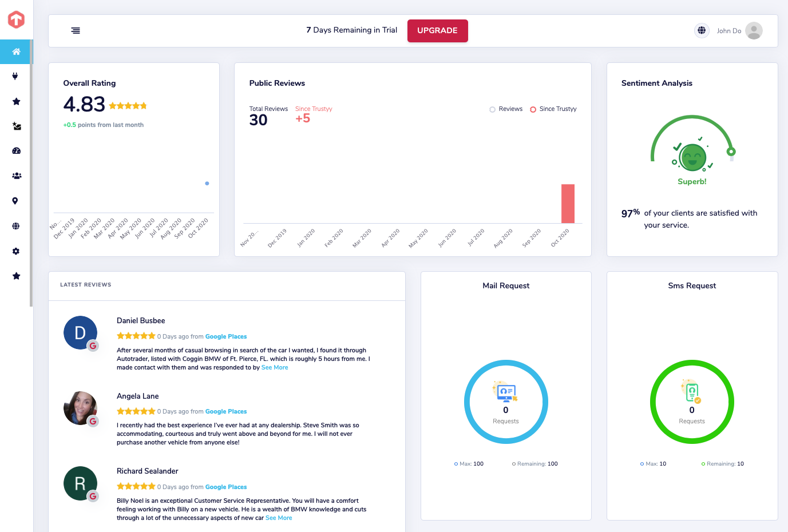The image size is (788, 532).
Task: Click Angela Lane's profile photo
Action: 80,408
